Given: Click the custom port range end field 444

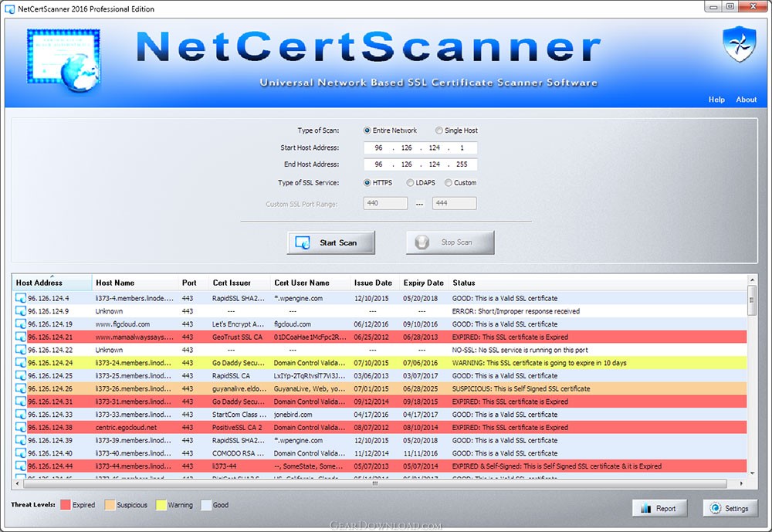Looking at the screenshot, I should [x=455, y=203].
